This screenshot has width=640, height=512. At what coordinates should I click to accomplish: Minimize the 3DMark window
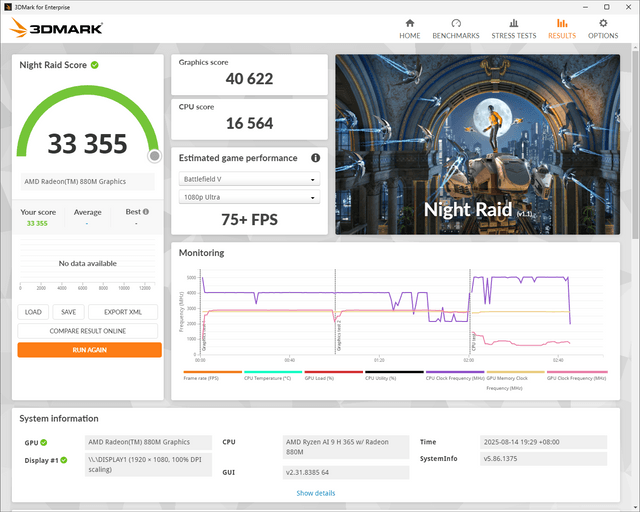point(586,7)
